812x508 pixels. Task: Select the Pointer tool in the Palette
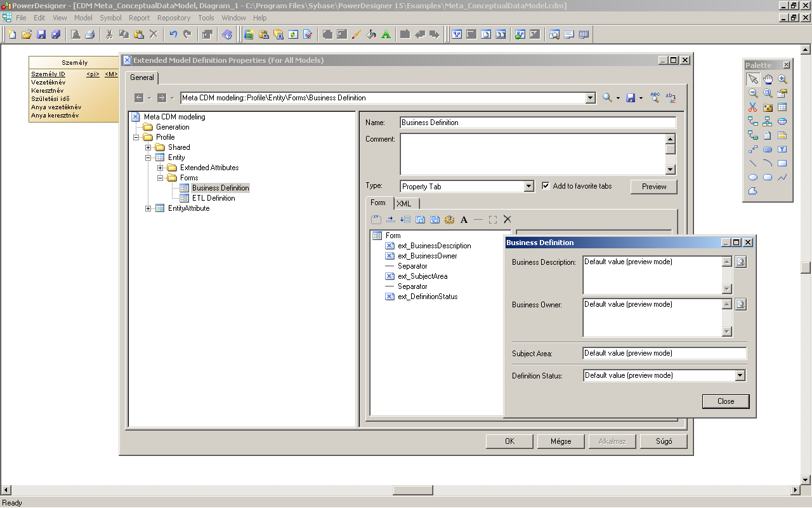tap(753, 79)
